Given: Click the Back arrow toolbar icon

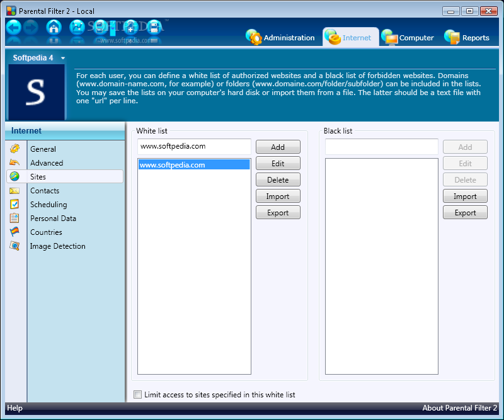Looking at the screenshot, I should [13, 28].
